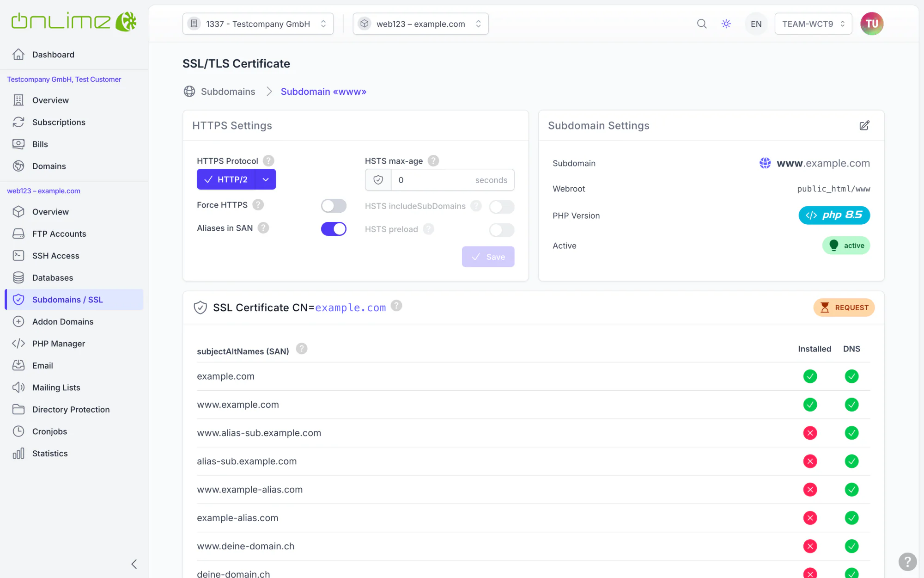The width and height of the screenshot is (924, 578).
Task: Enable the Force HTTPS toggle
Action: pos(334,205)
